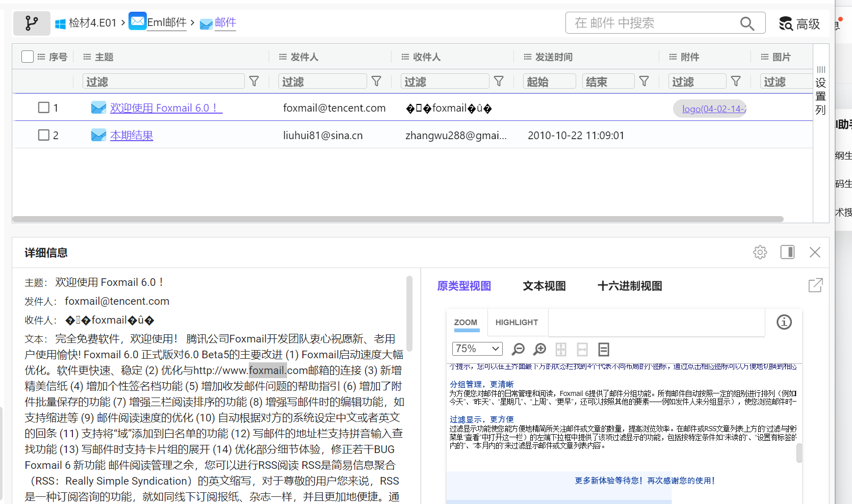Open the 本期结果 email link
The image size is (852, 504).
(x=132, y=136)
